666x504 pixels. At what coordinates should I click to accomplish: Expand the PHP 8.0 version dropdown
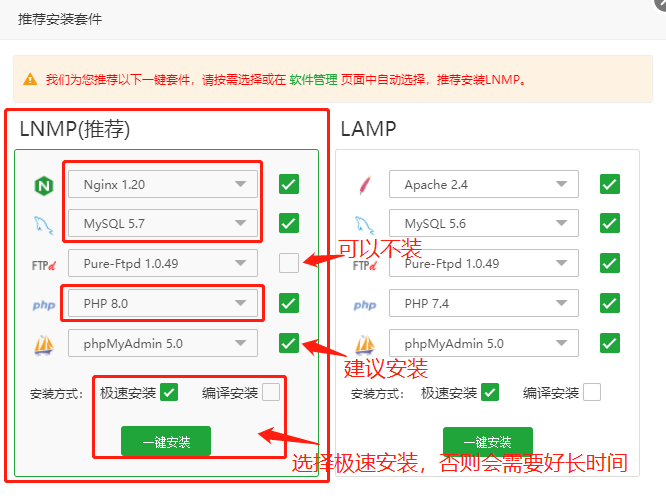pos(163,303)
